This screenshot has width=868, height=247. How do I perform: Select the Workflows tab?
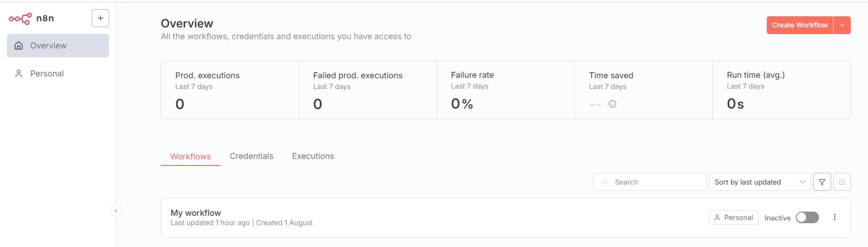coord(190,157)
